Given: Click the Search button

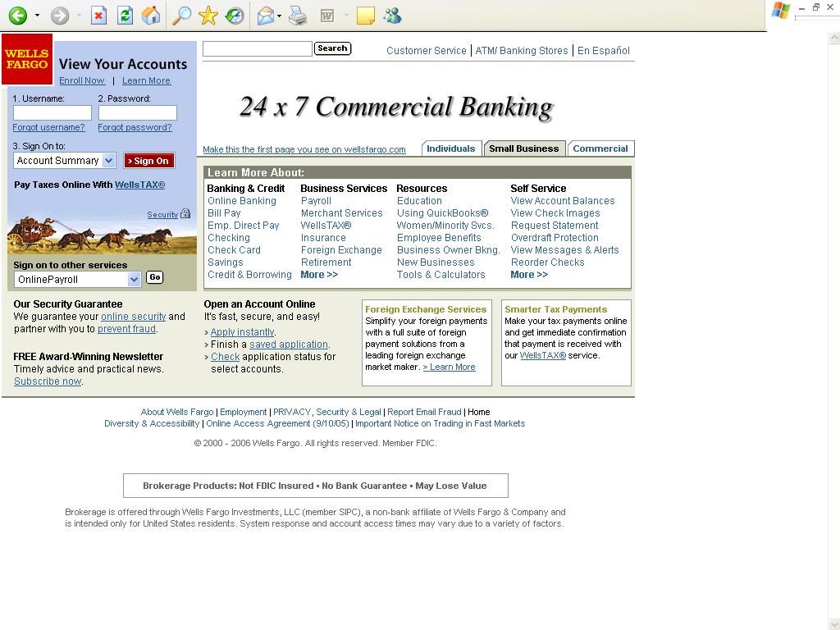Looking at the screenshot, I should point(332,48).
